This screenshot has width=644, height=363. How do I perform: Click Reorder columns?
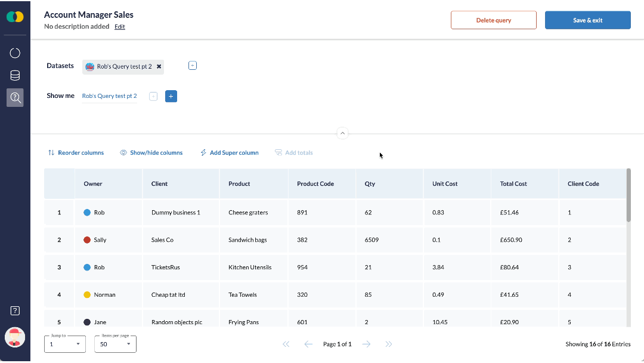point(76,153)
